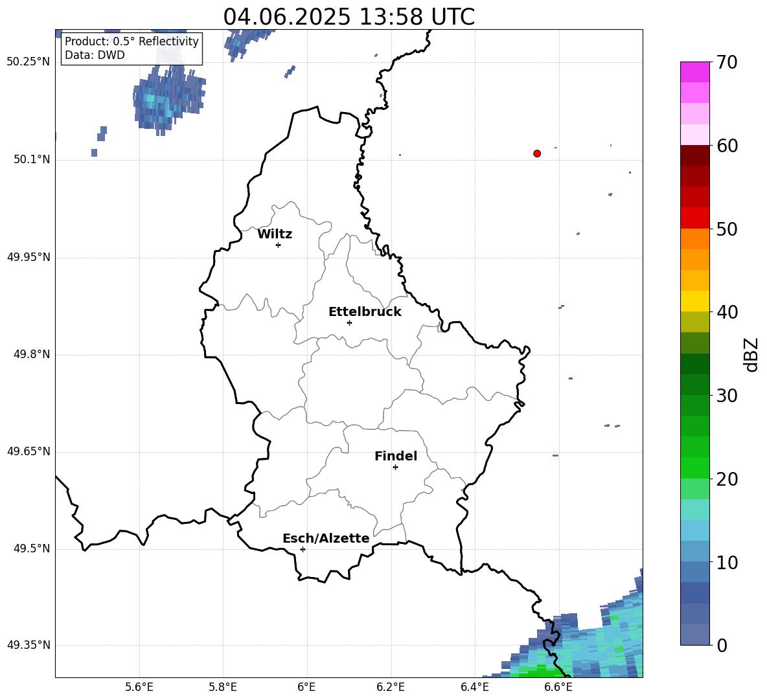
Task: Click the Esch/Alzette station cross marker
Action: pyautogui.click(x=303, y=549)
